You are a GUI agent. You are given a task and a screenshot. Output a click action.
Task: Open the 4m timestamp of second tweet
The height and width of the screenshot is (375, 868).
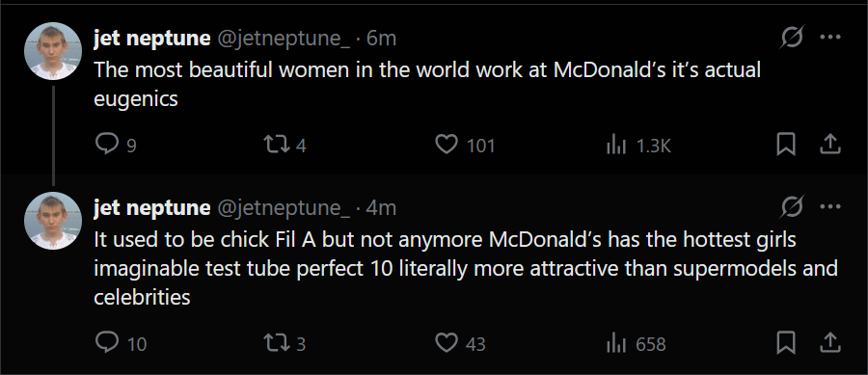381,208
